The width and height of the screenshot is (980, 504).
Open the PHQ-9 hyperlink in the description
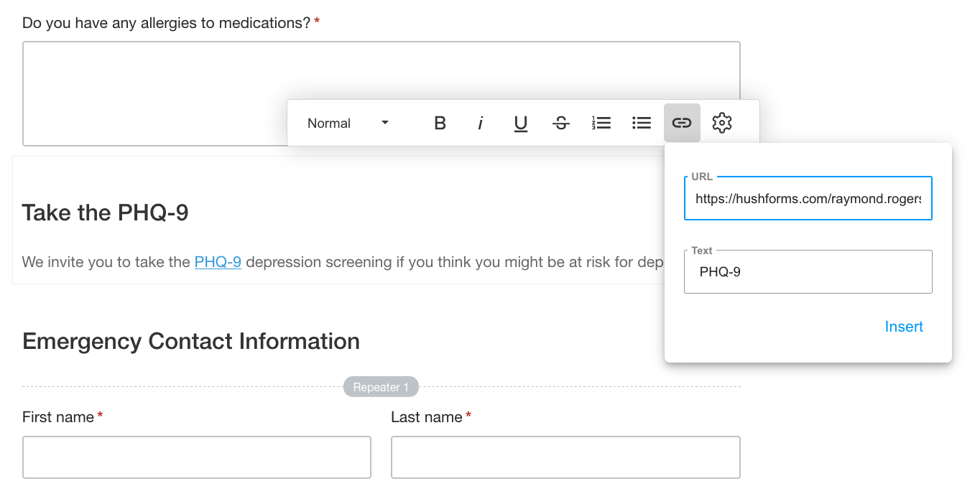coord(218,261)
